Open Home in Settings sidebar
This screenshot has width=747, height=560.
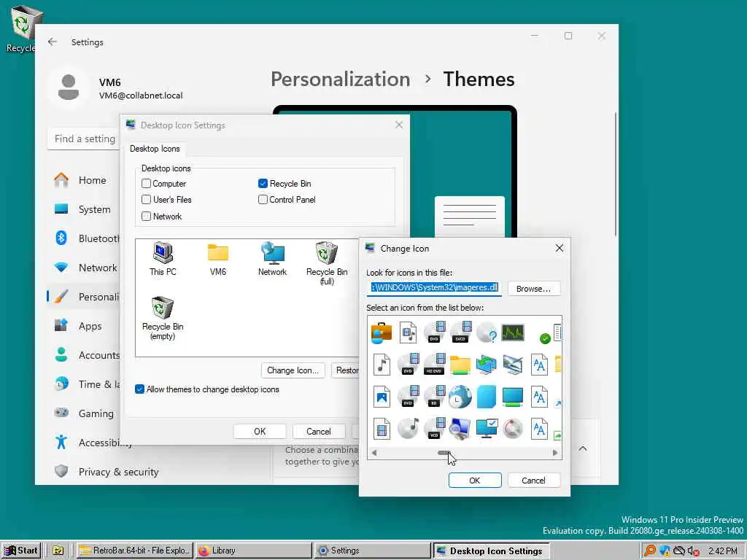coord(83,180)
